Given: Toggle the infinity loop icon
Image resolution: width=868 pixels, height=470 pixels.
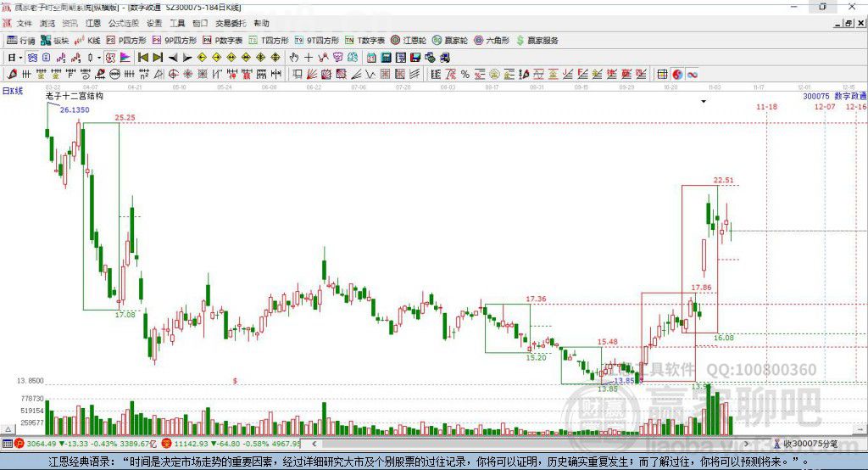Looking at the screenshot, I should (693, 75).
